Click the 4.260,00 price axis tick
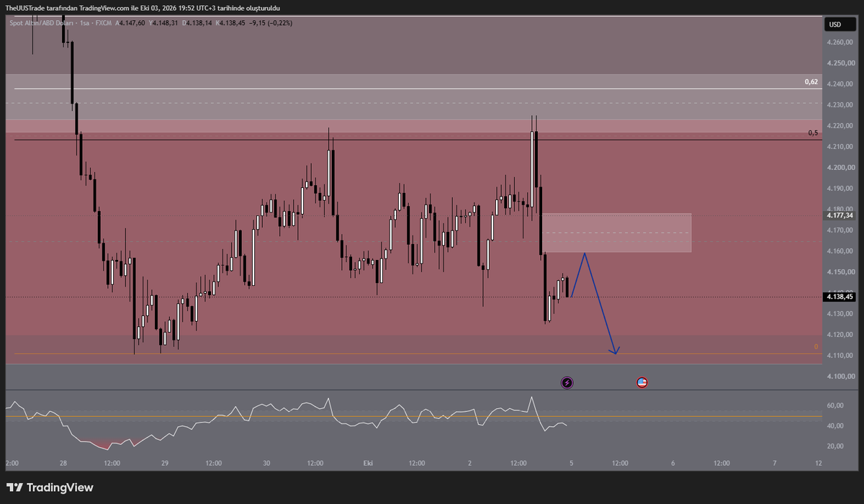The height and width of the screenshot is (504, 864). (840, 42)
